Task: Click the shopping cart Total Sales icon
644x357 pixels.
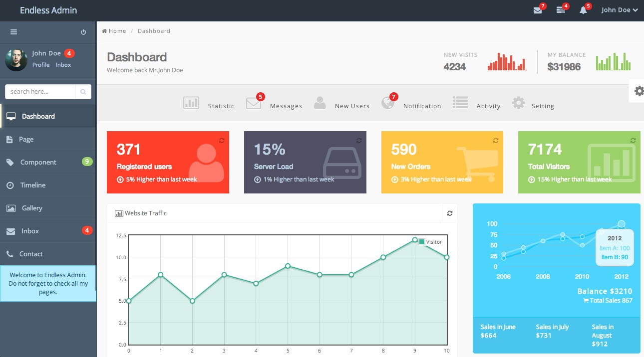Action: point(586,301)
